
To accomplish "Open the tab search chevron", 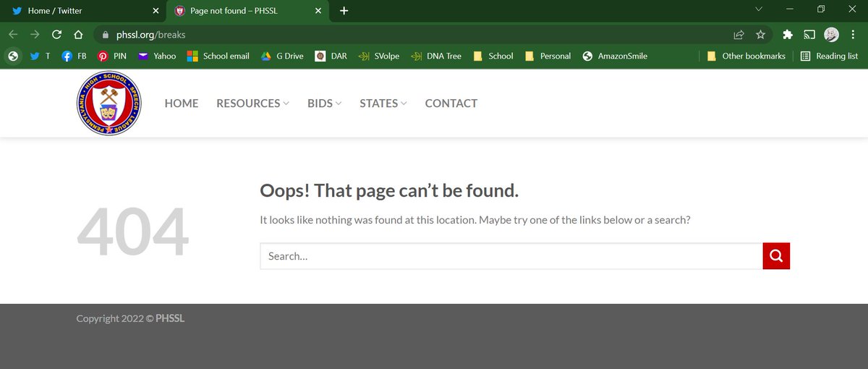I will pos(759,9).
